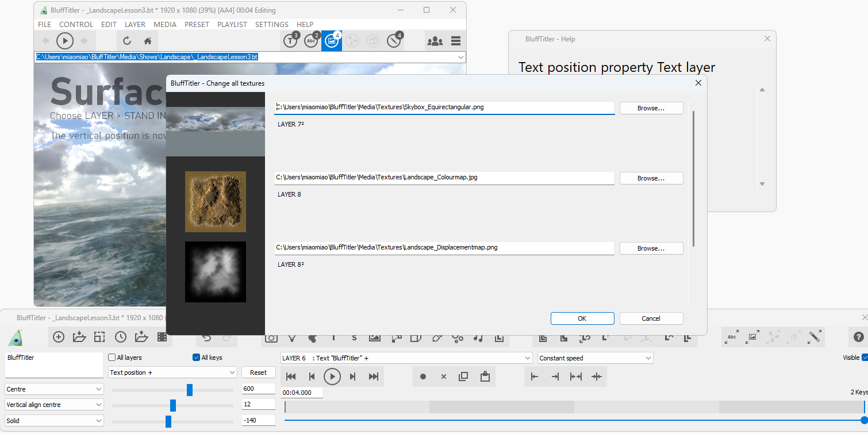Click the refresh icon in top toolbar
The height and width of the screenshot is (434, 868).
[x=127, y=41]
